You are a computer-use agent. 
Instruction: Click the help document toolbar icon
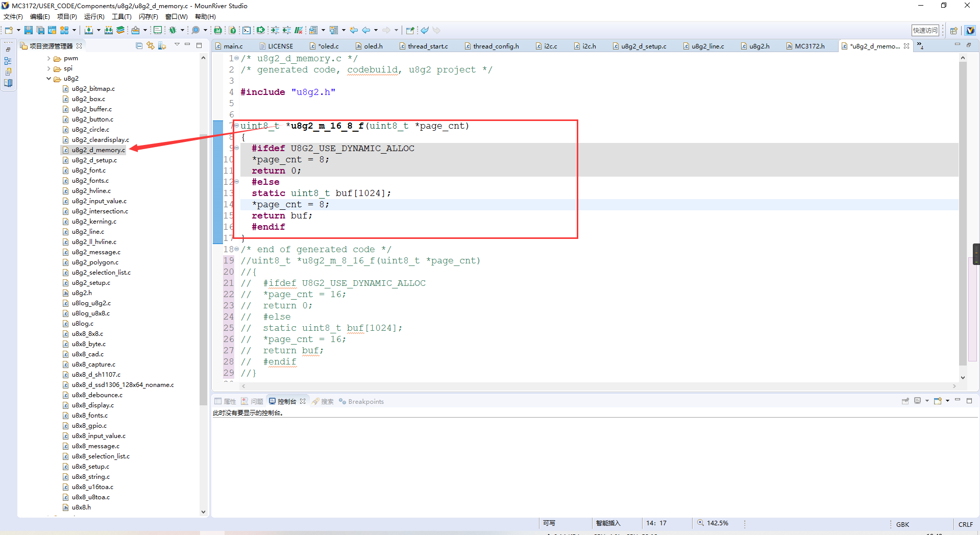tap(232, 30)
